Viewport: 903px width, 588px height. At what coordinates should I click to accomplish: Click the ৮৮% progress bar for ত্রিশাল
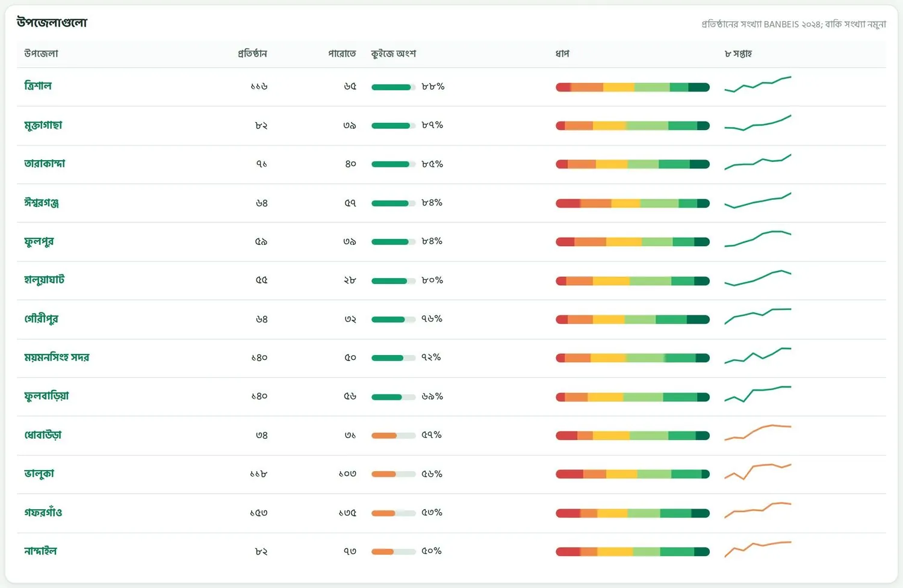pyautogui.click(x=394, y=87)
